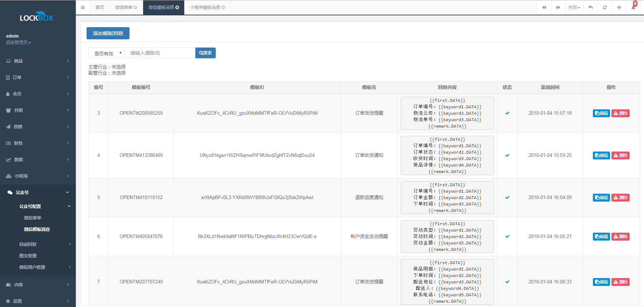Click status checkmark for template OPENTM410119152
644x307 pixels.
click(507, 198)
